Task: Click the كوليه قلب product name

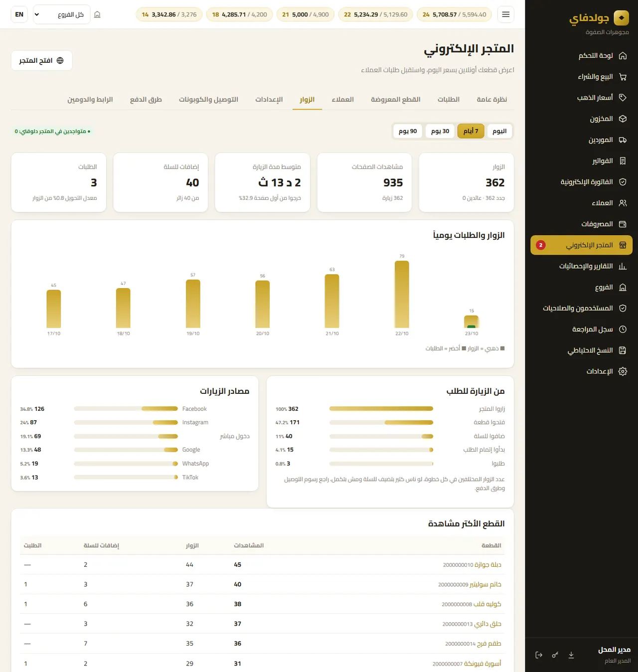Action: (487, 604)
